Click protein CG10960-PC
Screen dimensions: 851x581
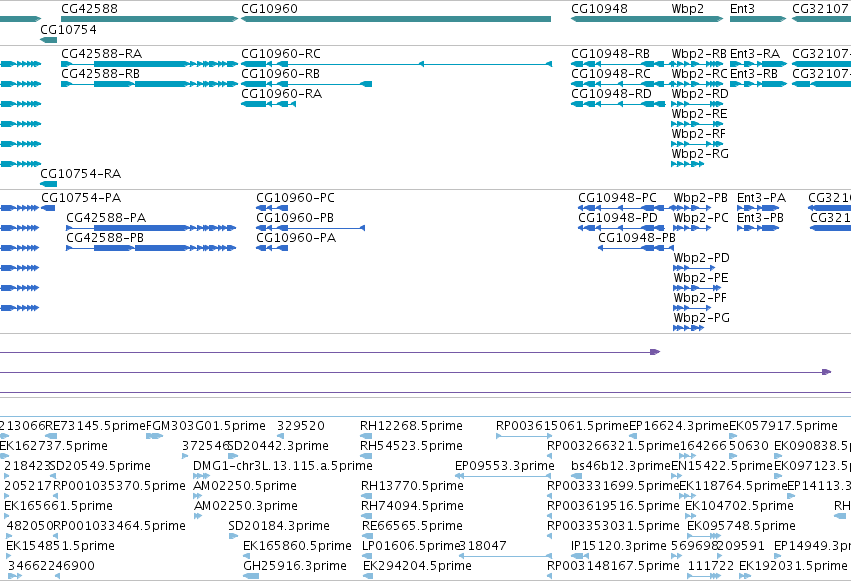(x=272, y=208)
